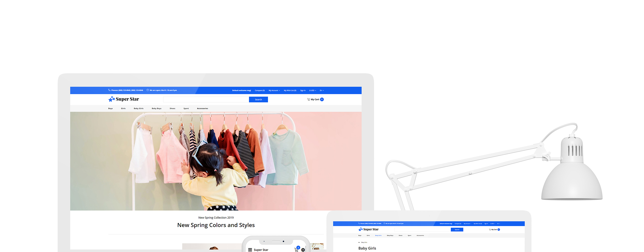Click the Super Star logo on tablet mockup

(368, 229)
